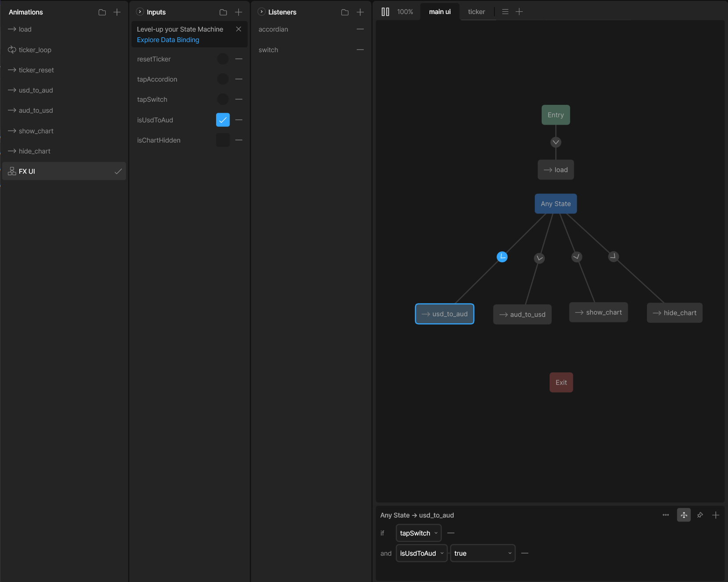Dismiss the Level-up State Machine banner

[x=238, y=29]
